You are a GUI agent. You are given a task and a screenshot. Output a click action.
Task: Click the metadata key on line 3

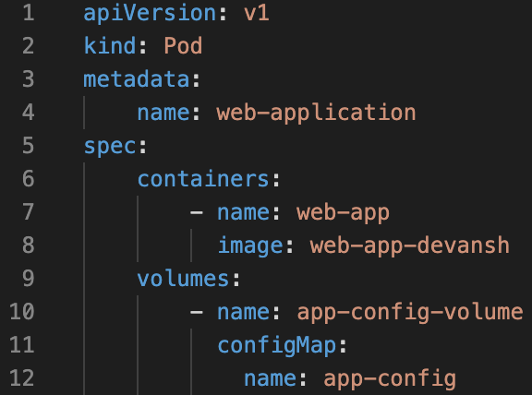[x=137, y=79]
